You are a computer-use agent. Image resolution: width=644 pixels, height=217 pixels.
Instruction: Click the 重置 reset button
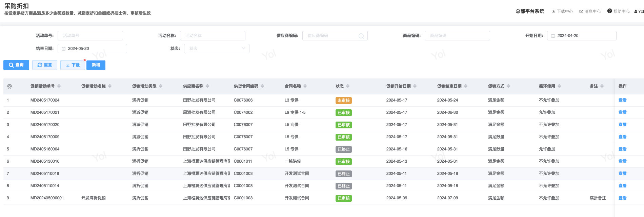click(x=45, y=65)
